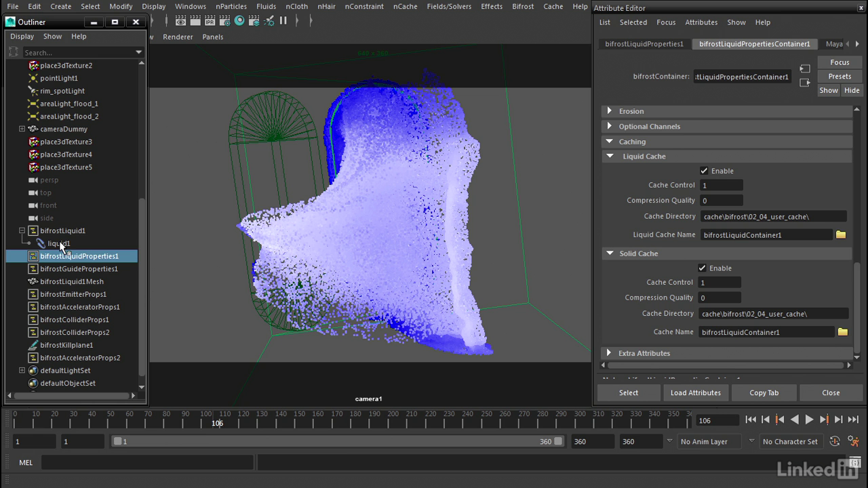Jump to previous keyframe

click(x=780, y=420)
